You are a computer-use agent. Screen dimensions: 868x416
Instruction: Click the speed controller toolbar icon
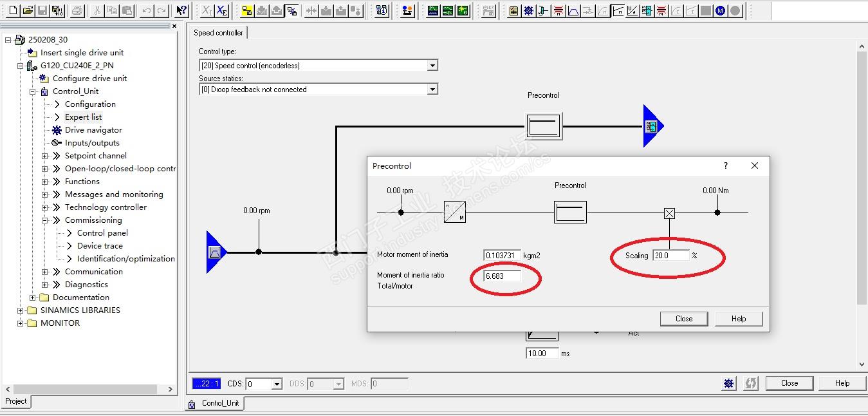click(x=618, y=10)
